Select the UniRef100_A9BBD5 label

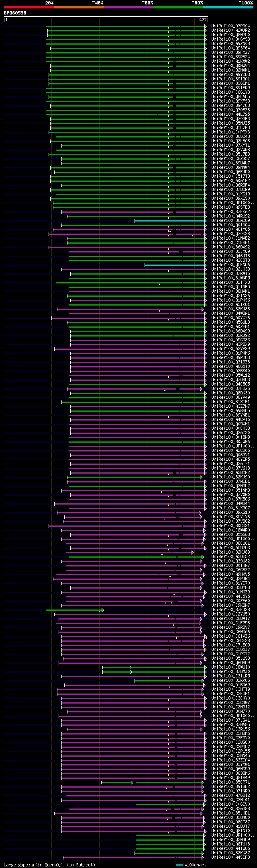coord(230,411)
